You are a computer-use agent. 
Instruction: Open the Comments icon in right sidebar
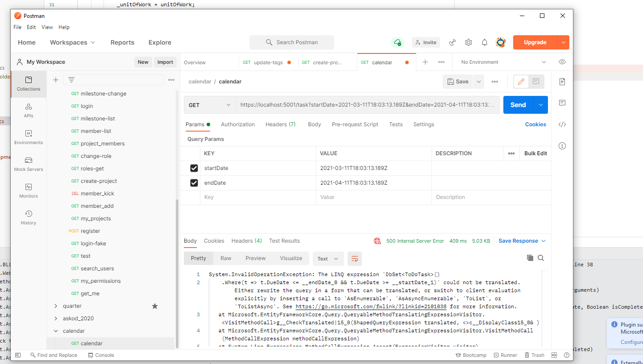click(x=562, y=103)
